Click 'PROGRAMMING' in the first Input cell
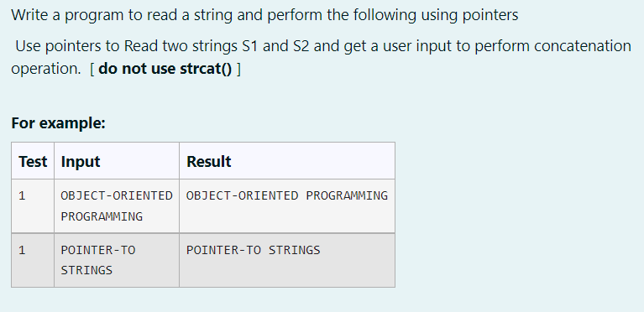The image size is (644, 312). 102,216
